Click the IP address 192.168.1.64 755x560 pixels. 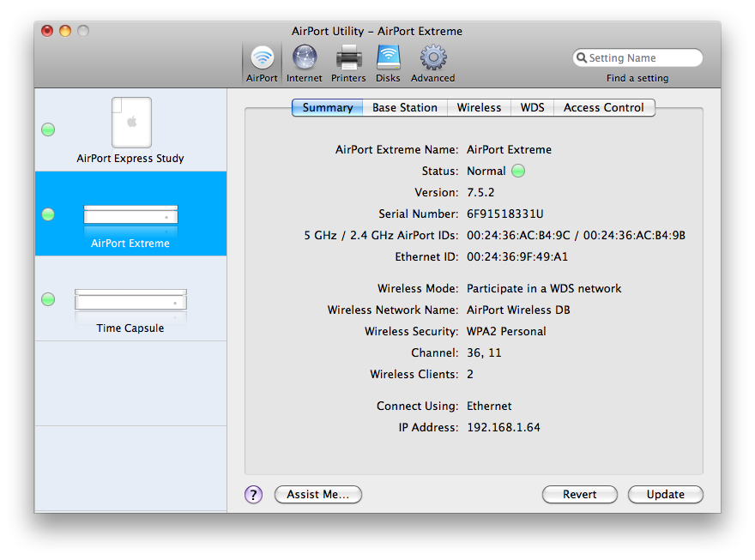pos(504,427)
